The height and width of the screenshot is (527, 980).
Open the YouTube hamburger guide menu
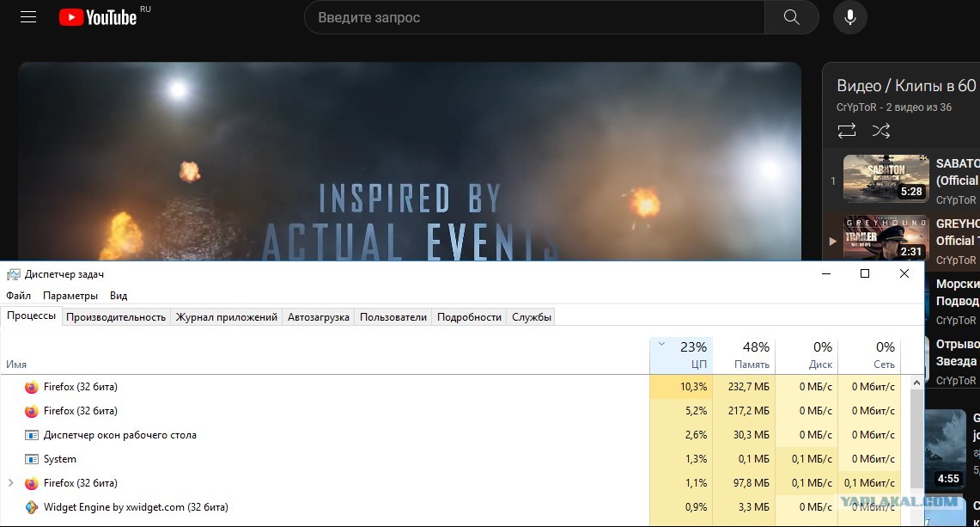(28, 17)
